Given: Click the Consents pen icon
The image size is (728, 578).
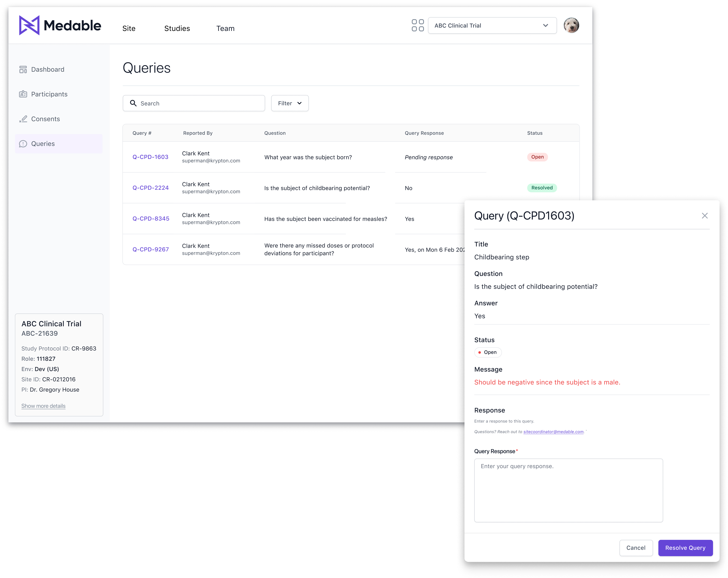Looking at the screenshot, I should [23, 119].
